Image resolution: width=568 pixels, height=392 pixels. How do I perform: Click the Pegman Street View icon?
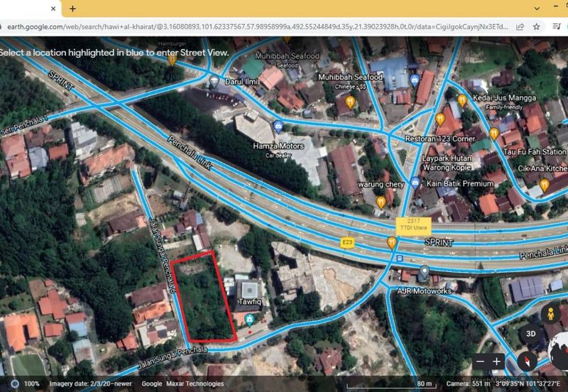click(548, 315)
